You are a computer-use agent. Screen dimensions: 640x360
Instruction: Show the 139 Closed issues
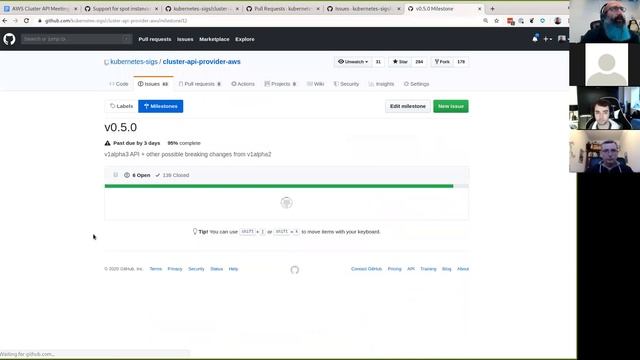[x=172, y=175]
